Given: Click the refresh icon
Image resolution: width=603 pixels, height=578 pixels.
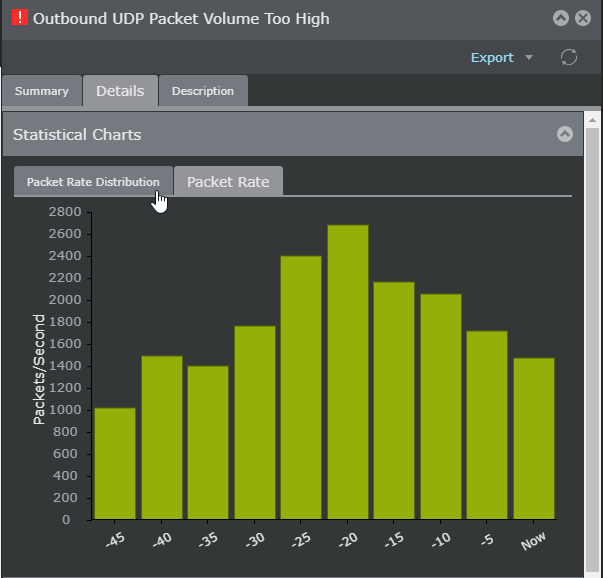Looking at the screenshot, I should 569,57.
